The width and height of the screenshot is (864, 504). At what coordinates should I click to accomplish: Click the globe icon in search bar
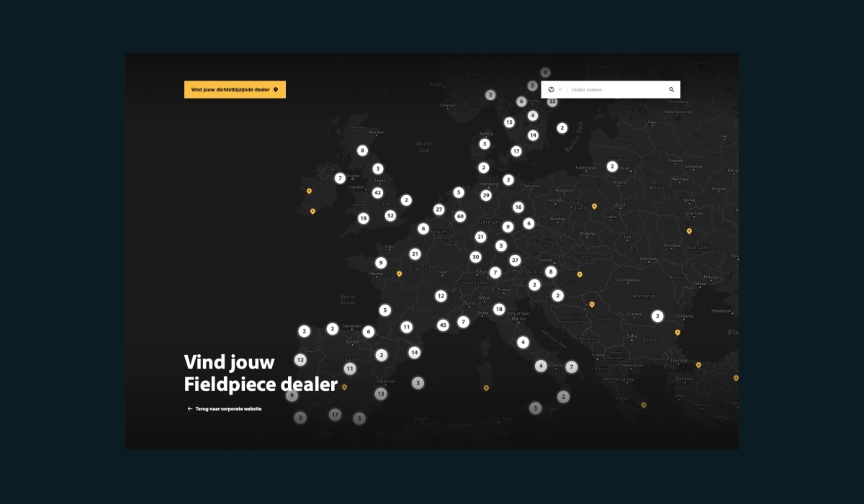[x=551, y=90]
